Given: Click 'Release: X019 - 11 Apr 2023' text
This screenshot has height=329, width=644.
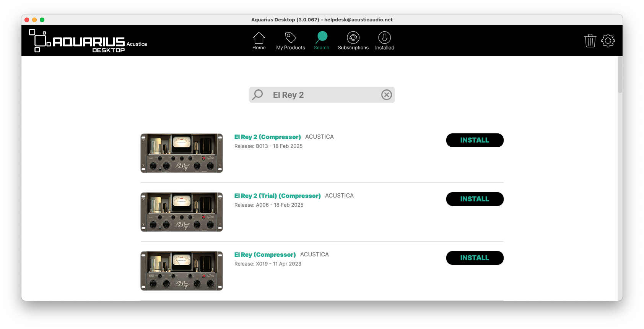Looking at the screenshot, I should pyautogui.click(x=268, y=264).
